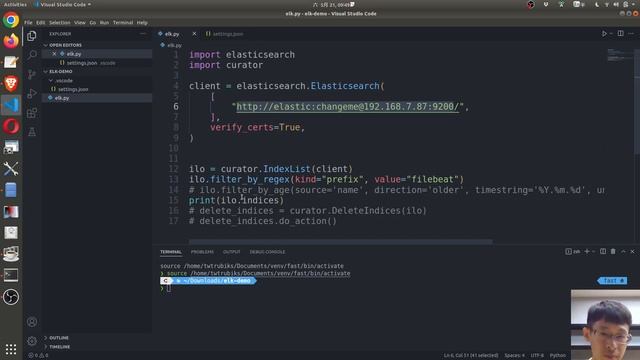The image size is (640, 360).
Task: Click the line and column indicator
Action: point(471,356)
